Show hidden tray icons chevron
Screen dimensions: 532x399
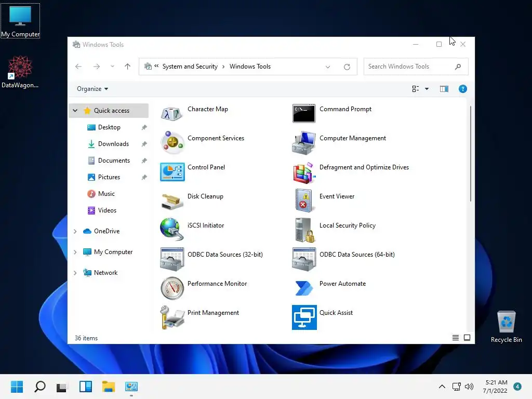coord(442,387)
